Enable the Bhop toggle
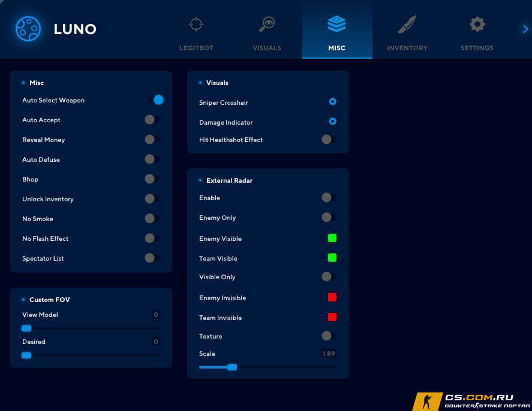The height and width of the screenshot is (411, 532). pyautogui.click(x=151, y=179)
